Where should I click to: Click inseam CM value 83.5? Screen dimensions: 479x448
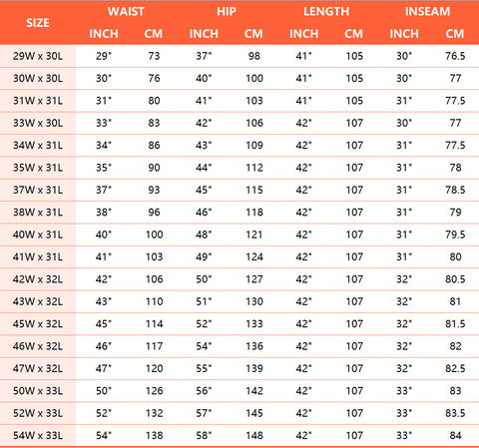click(x=455, y=413)
